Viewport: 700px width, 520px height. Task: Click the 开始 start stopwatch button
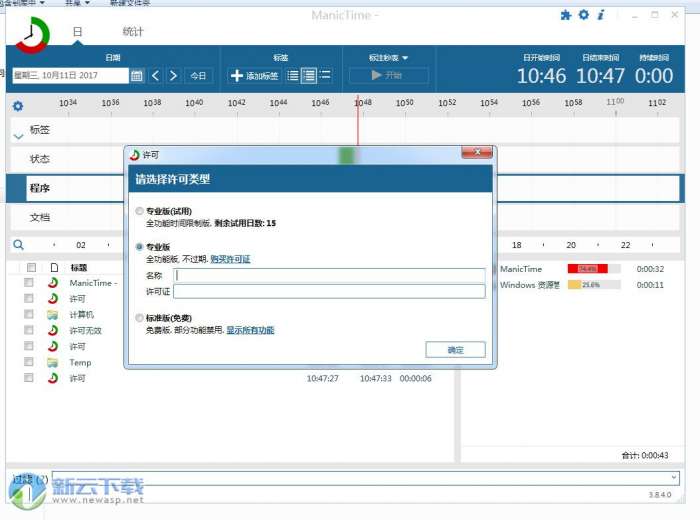pos(388,75)
